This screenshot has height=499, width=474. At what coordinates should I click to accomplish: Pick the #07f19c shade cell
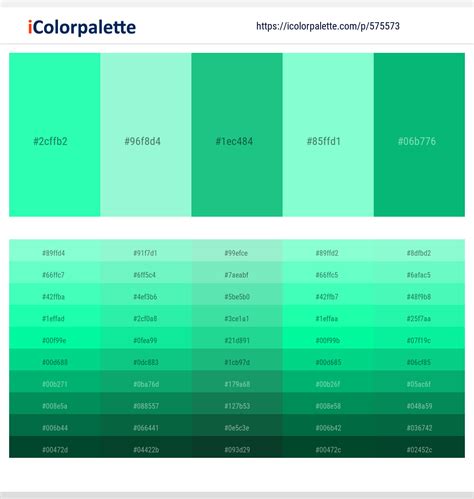point(419,338)
